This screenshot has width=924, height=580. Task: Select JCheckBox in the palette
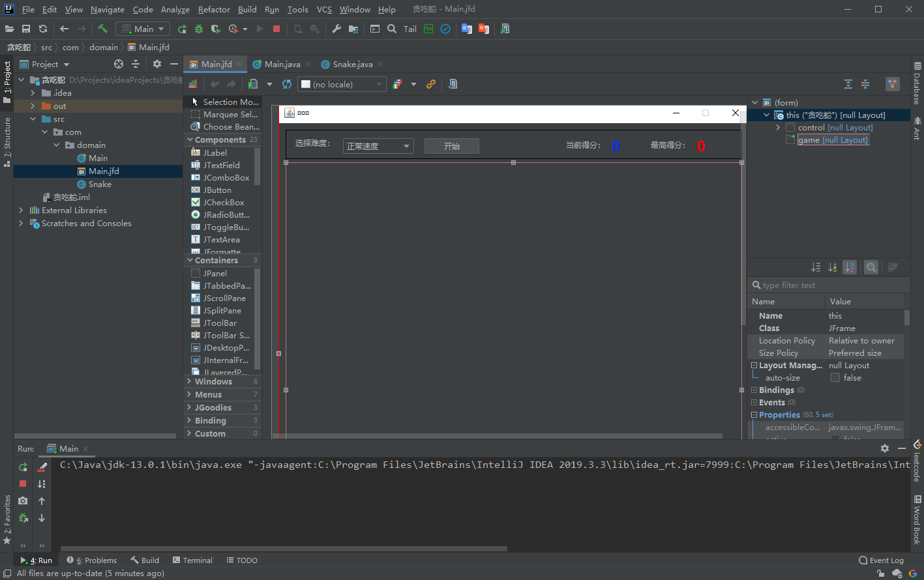click(x=224, y=203)
